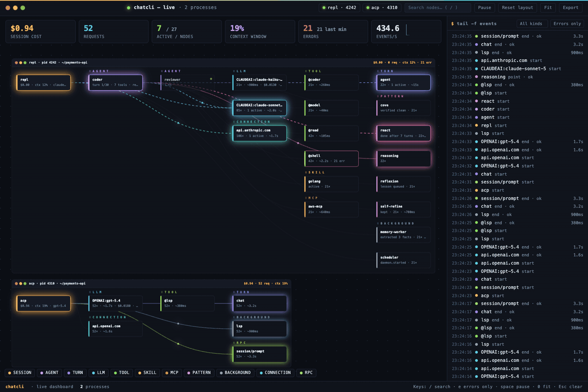This screenshot has height=392, width=588.
Task: Click event row 23:24:34 coder start
Action: pyautogui.click(x=517, y=109)
